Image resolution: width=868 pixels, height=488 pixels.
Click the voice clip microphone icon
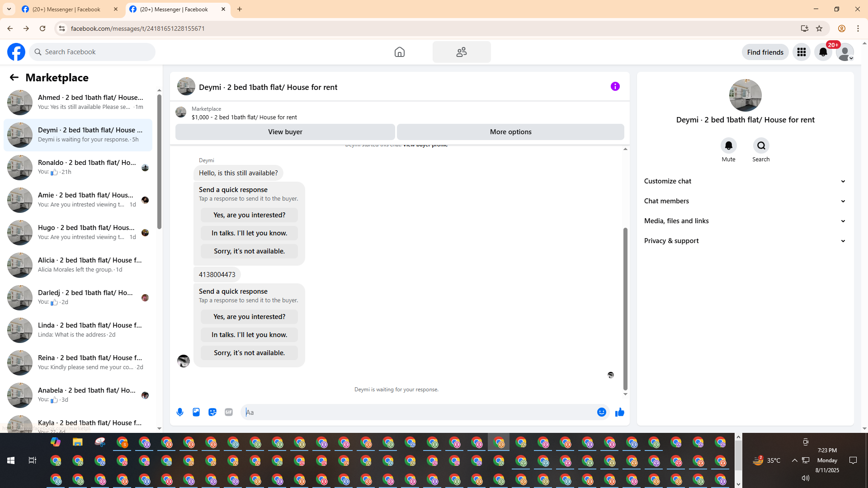pyautogui.click(x=180, y=412)
